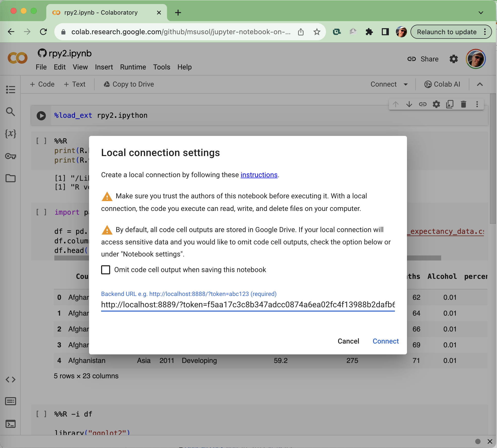
Task: Enable 'Omit code cell output' checkbox
Action: [x=105, y=270]
